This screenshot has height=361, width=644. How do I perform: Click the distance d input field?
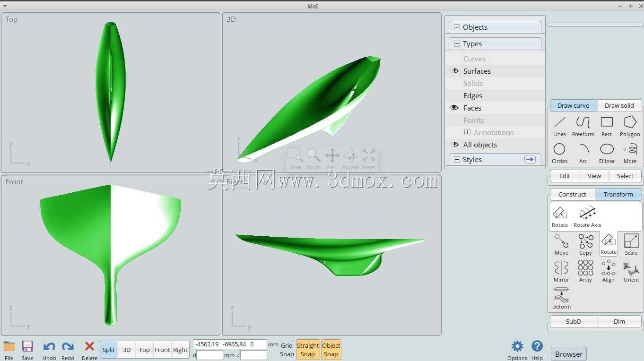[209, 355]
